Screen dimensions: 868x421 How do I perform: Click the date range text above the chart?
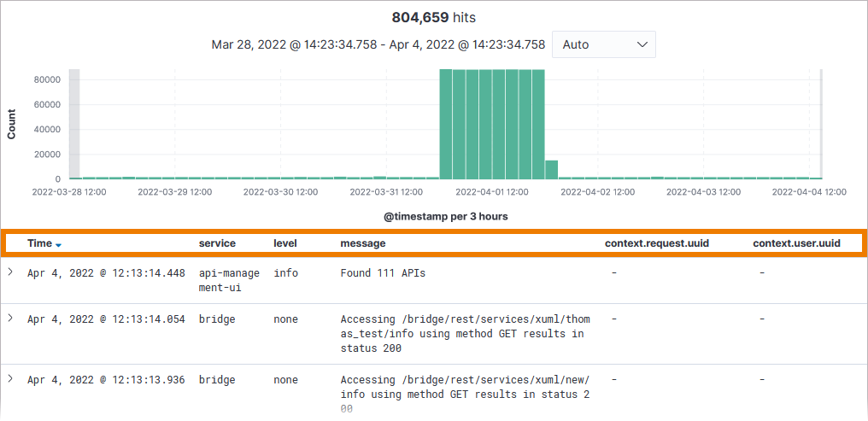click(x=378, y=44)
